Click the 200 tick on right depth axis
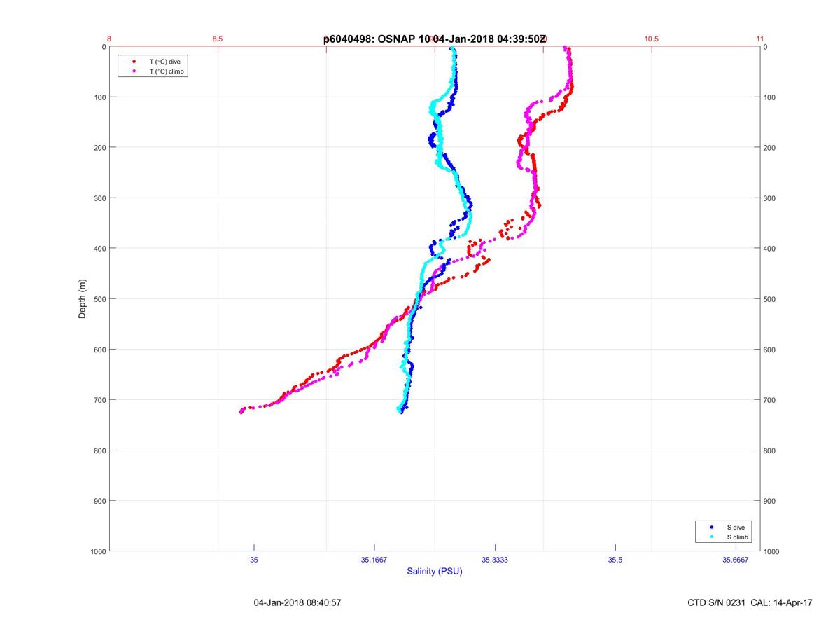 coord(770,148)
